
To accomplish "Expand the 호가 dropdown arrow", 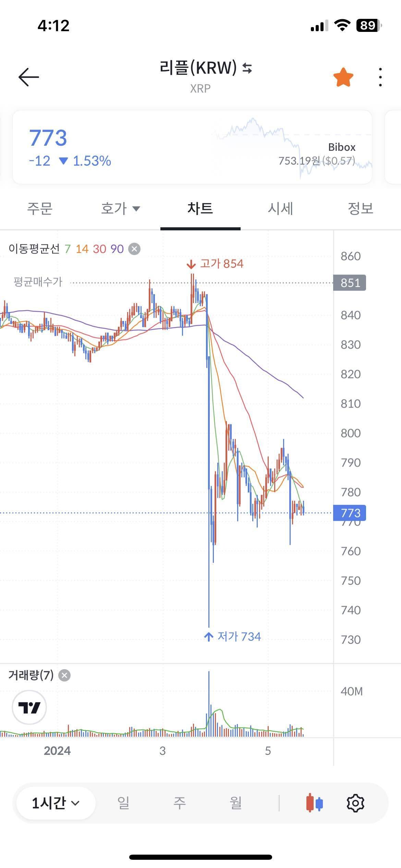I will coord(137,209).
